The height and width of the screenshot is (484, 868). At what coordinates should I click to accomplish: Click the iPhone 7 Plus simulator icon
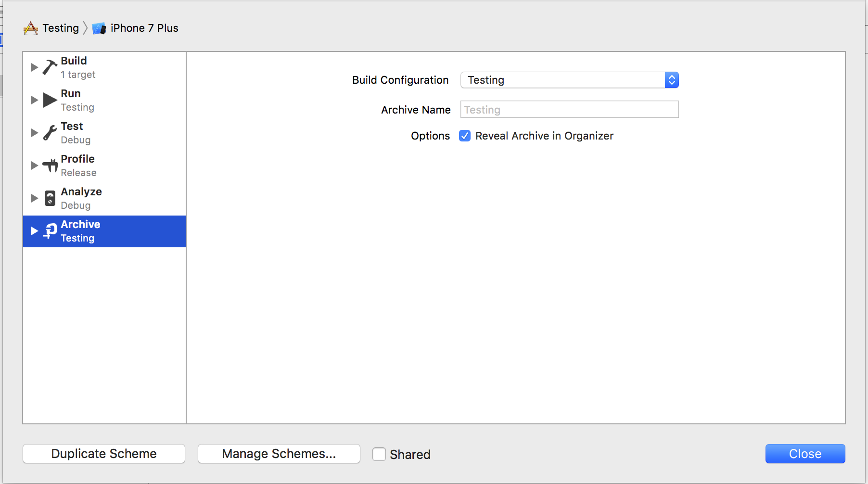(99, 28)
